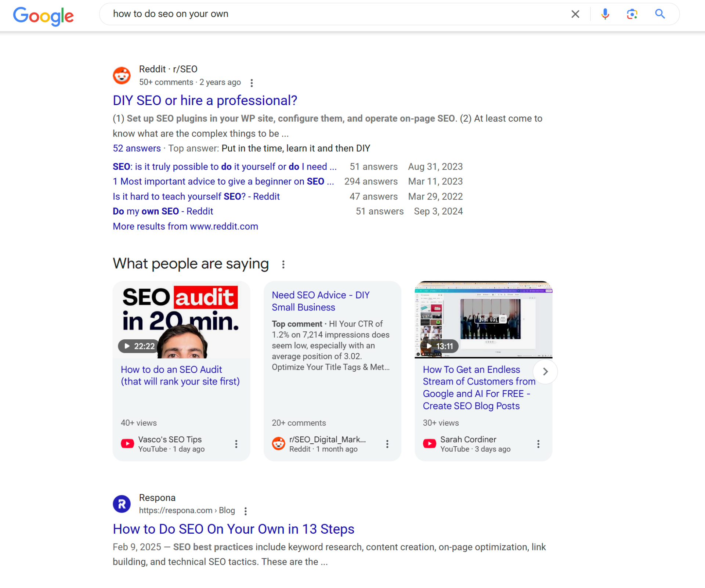This screenshot has width=705, height=588.
Task: Open '1 Most important advice to give a beginner' link
Action: coord(223,181)
